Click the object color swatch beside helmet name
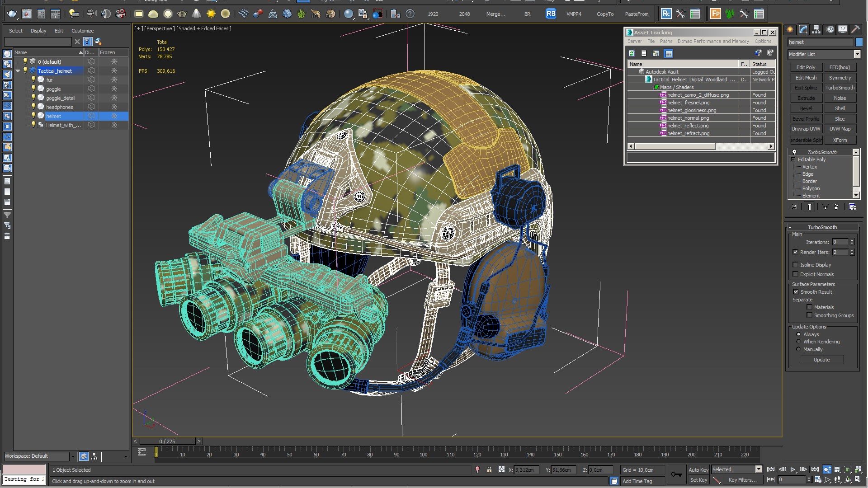 (859, 42)
